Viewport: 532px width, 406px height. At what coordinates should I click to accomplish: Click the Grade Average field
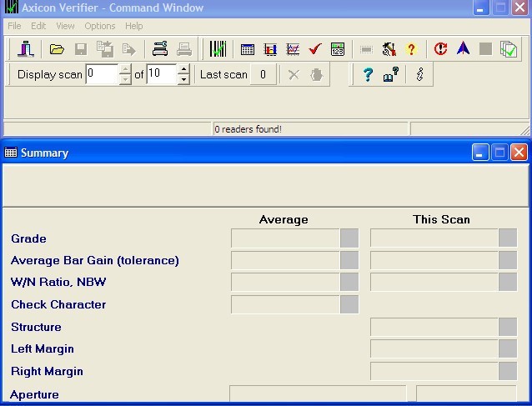pyautogui.click(x=285, y=238)
